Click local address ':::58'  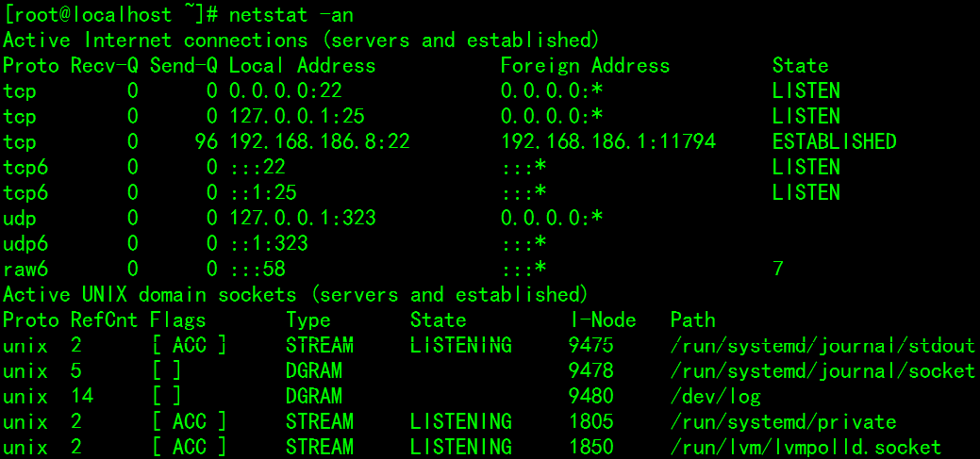tap(257, 270)
